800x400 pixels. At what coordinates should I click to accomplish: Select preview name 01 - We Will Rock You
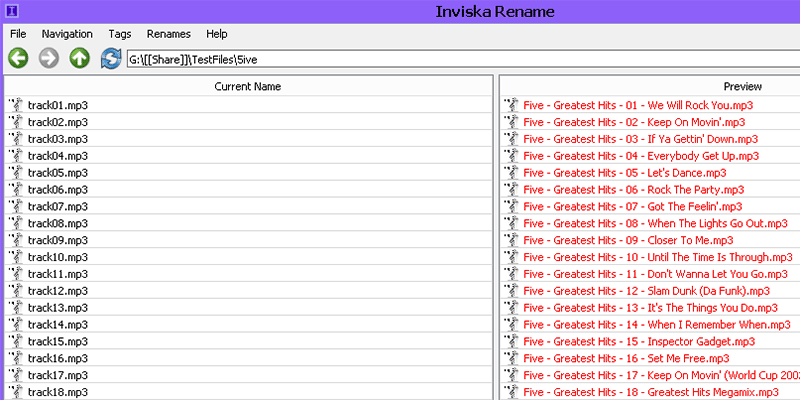638,105
